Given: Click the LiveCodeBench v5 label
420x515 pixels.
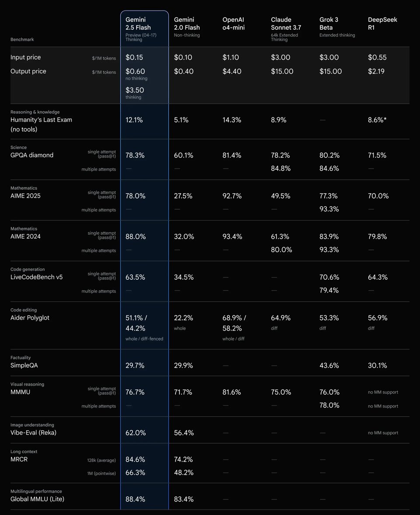Looking at the screenshot, I should click(36, 277).
